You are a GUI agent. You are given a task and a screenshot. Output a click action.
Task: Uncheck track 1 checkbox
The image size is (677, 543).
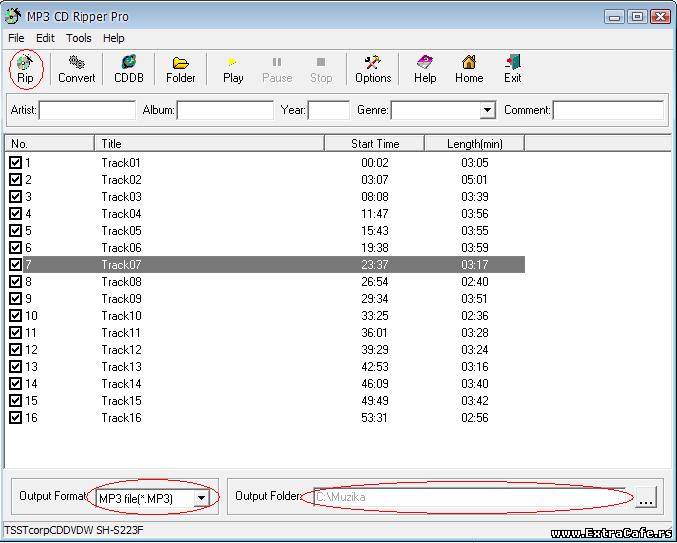tap(15, 162)
